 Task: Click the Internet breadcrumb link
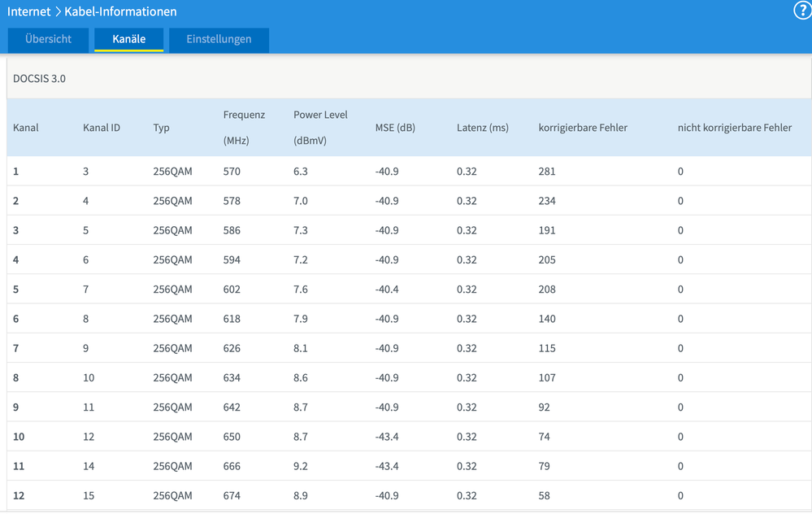point(29,12)
